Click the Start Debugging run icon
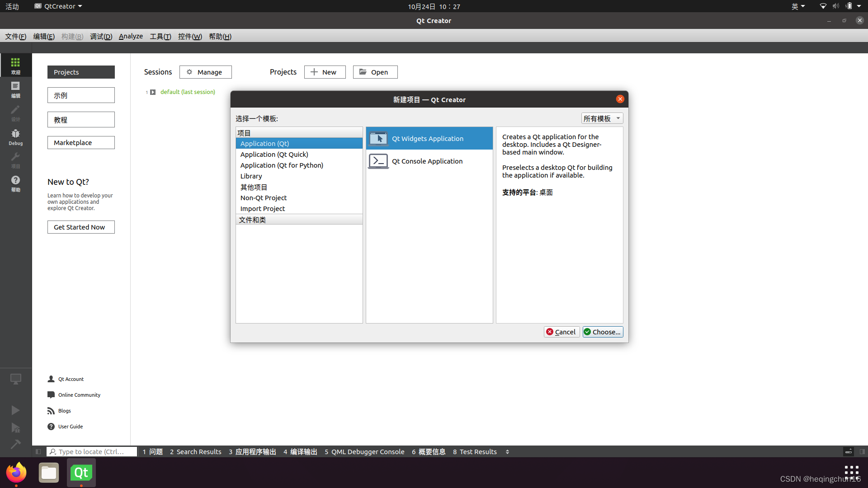The image size is (868, 488). (15, 427)
